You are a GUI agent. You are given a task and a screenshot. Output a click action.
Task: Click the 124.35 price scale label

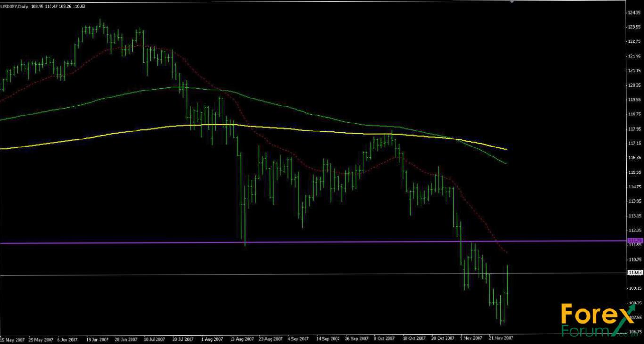[x=635, y=13]
